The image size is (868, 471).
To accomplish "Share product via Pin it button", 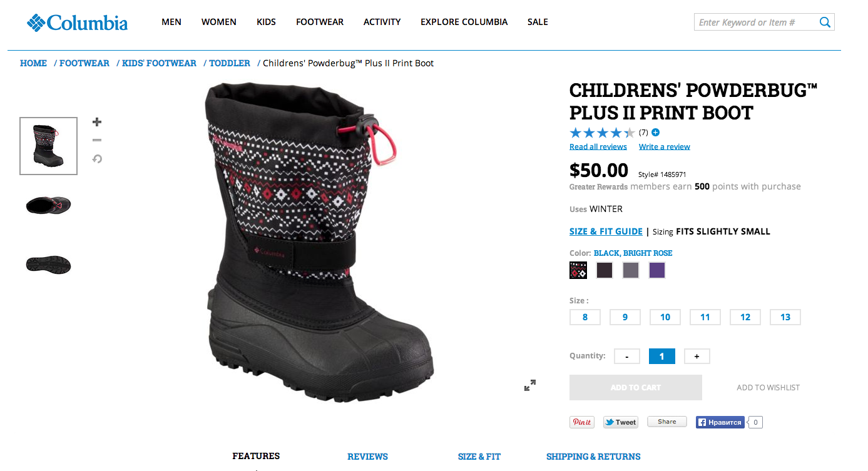I will coord(582,422).
